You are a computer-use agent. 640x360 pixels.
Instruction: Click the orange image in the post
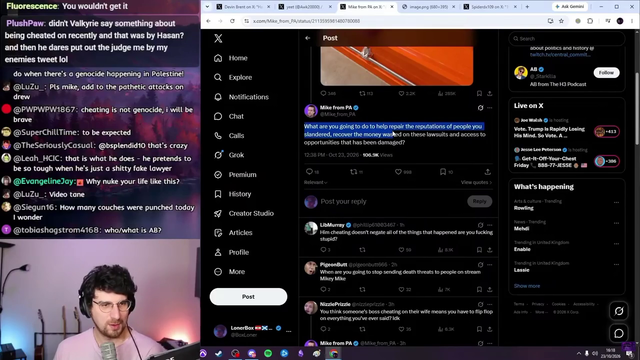tap(397, 66)
